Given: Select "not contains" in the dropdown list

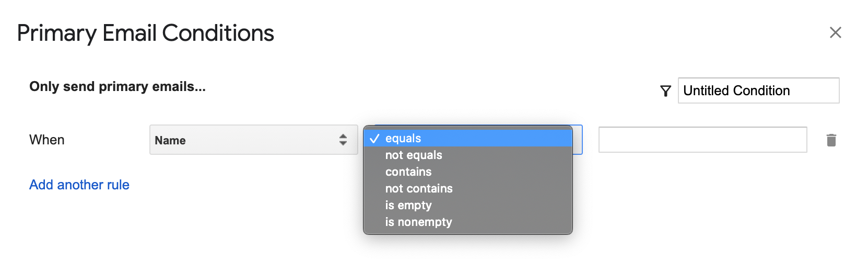Looking at the screenshot, I should tap(419, 189).
